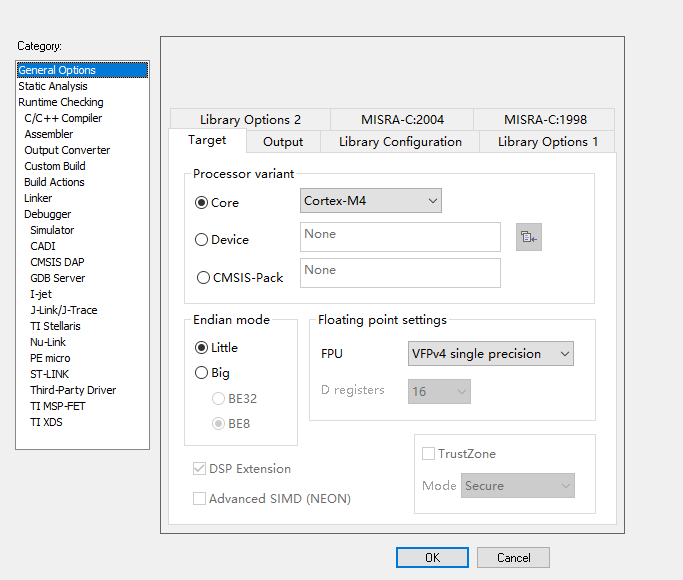Screen dimensions: 683x580
Task: Select the Device radio button
Action: click(202, 240)
